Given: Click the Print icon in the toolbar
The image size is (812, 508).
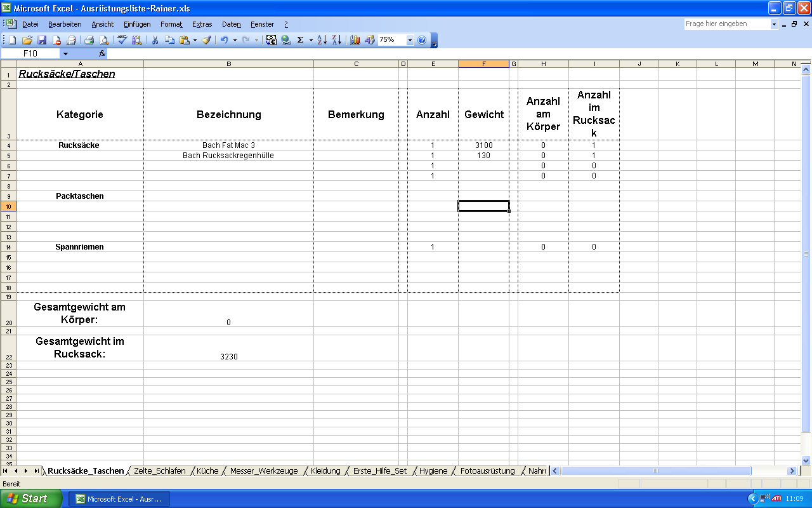Looking at the screenshot, I should click(x=89, y=40).
